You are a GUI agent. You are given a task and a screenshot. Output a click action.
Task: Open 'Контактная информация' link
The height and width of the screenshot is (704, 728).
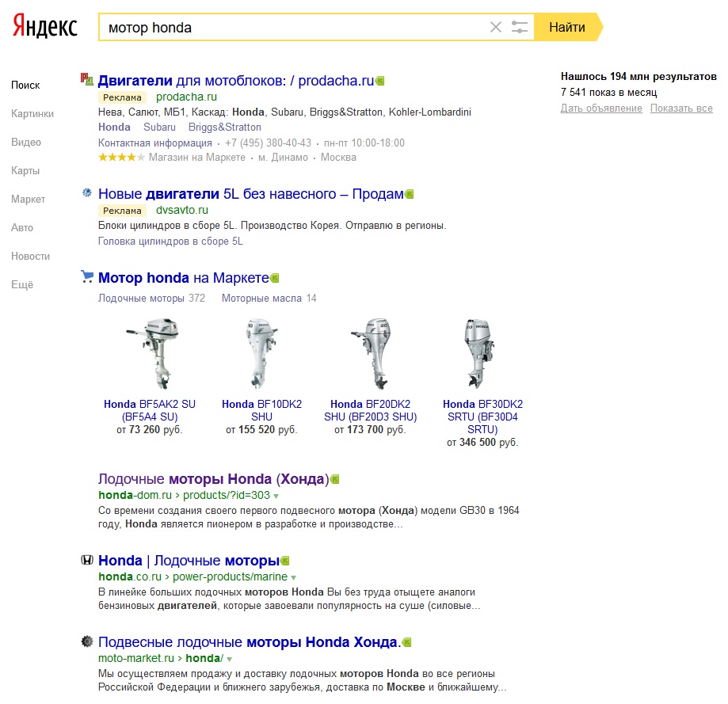(155, 143)
